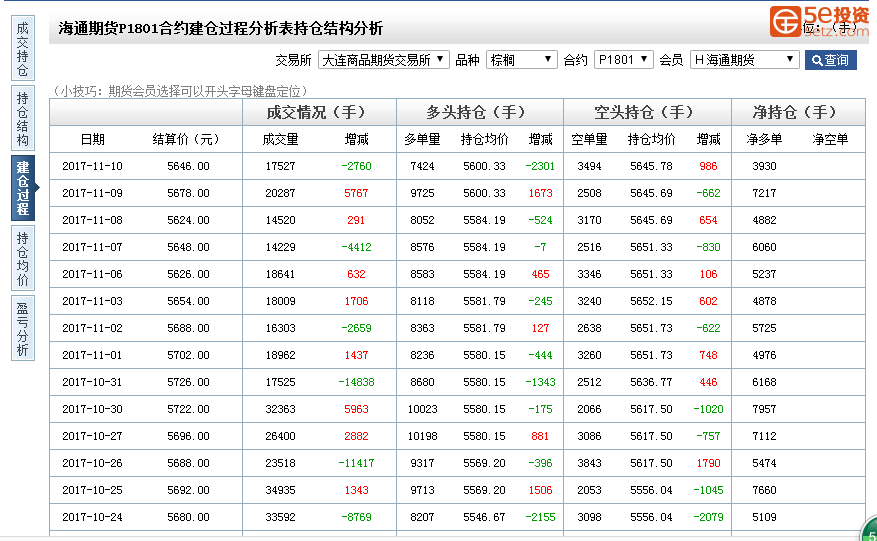877x541 pixels.
Task: Click volume change value 5767
Action: pyautogui.click(x=356, y=193)
